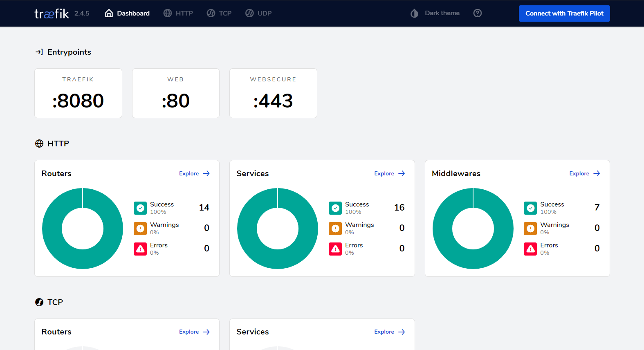Switch to the TCP tab
Viewport: 644px width, 350px height.
pyautogui.click(x=219, y=13)
